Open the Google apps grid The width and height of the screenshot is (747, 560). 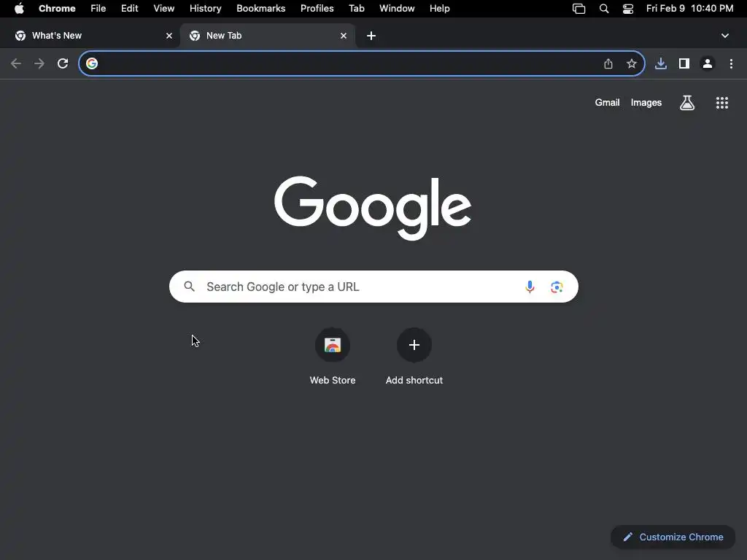722,102
